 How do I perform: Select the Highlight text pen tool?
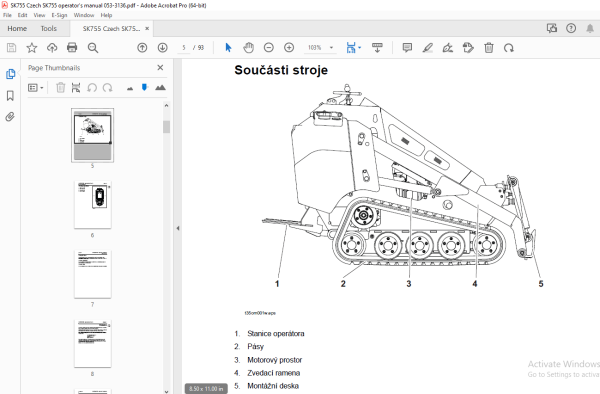click(x=427, y=47)
